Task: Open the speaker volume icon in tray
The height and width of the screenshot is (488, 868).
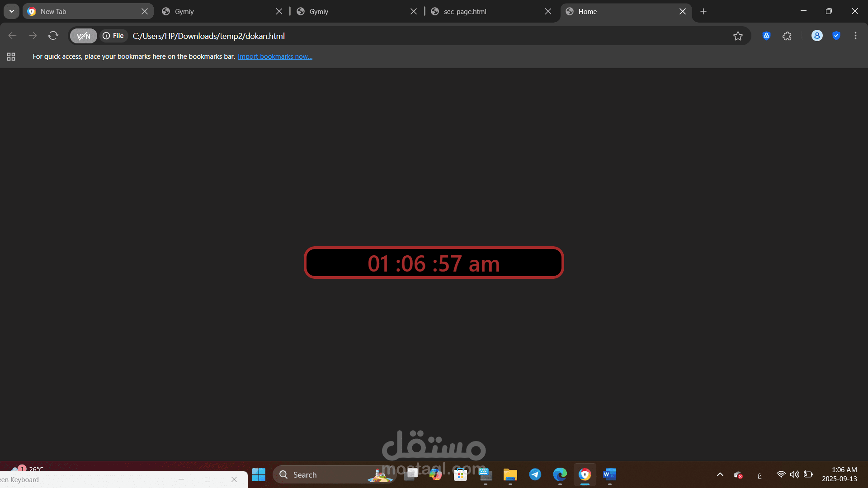Action: point(794,474)
